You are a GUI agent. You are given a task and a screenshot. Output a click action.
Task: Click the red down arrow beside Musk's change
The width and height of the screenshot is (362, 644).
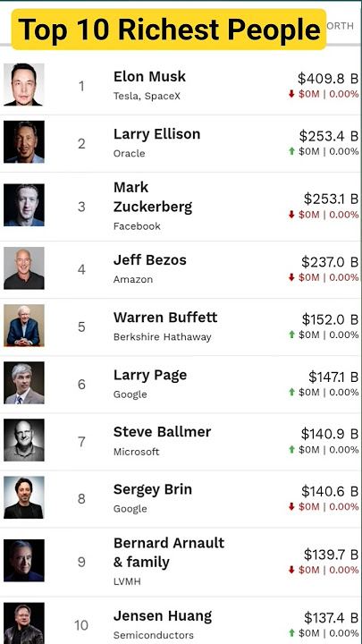tap(291, 94)
